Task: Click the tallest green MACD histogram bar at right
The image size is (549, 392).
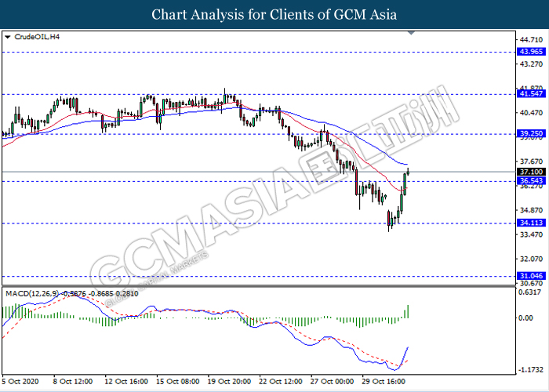Action: tap(408, 311)
